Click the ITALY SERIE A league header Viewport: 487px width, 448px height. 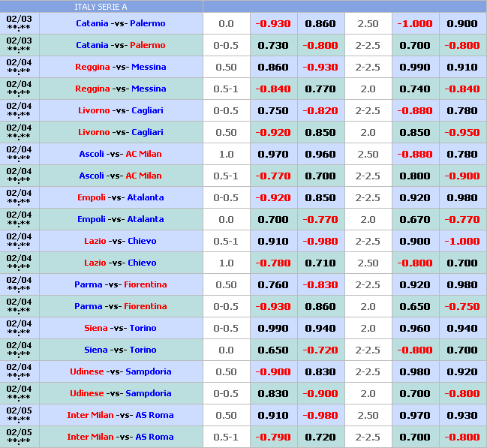point(101,7)
